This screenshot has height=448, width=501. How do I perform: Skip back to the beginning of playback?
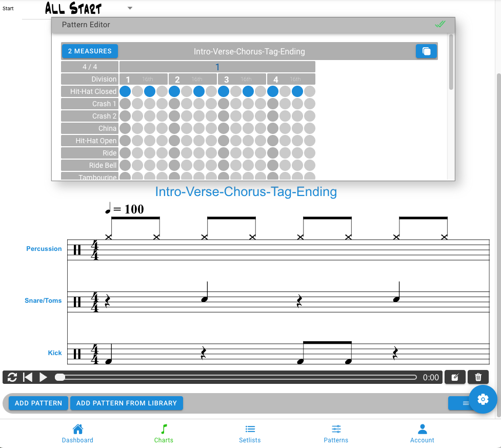[x=28, y=377]
